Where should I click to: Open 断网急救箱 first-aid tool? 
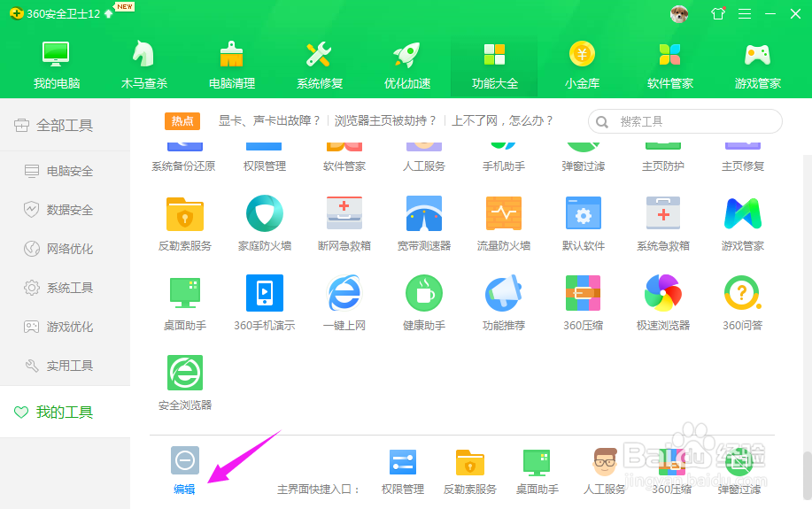click(344, 224)
